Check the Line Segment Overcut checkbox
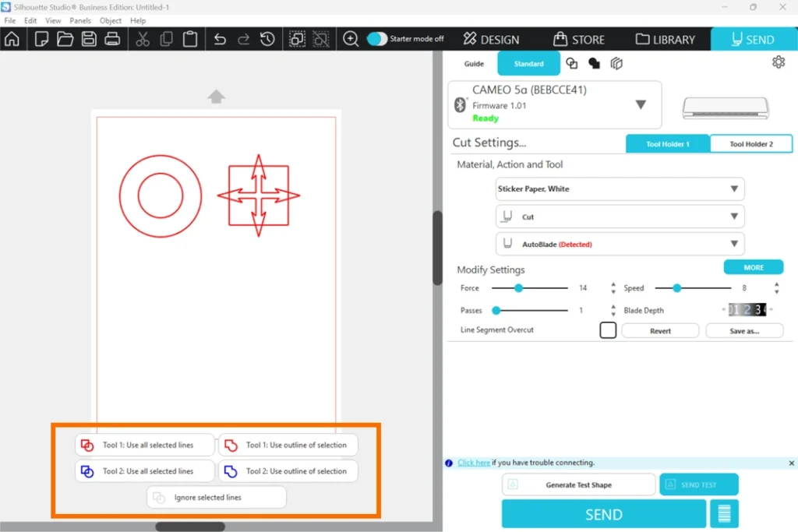The height and width of the screenshot is (532, 798). point(608,330)
